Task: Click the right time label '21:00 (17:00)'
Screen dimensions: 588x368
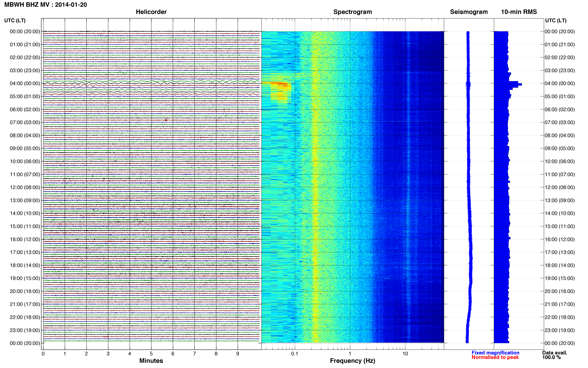Action: click(560, 304)
